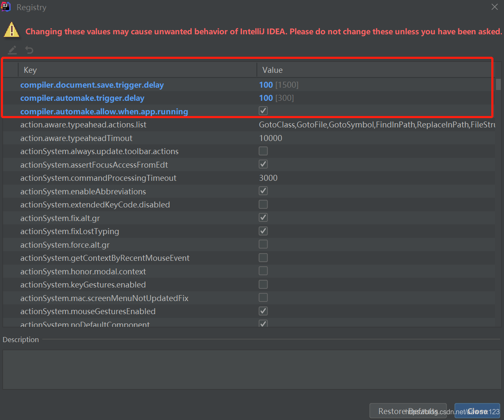Select actionSystem.commandProcessingTimeout key
This screenshot has width=504, height=420.
[98, 178]
